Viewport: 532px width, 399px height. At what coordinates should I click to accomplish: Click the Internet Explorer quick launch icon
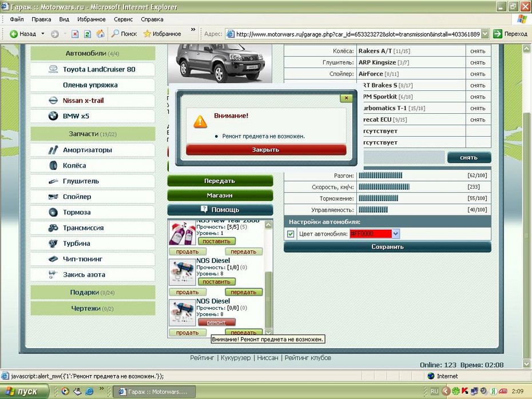(90, 392)
